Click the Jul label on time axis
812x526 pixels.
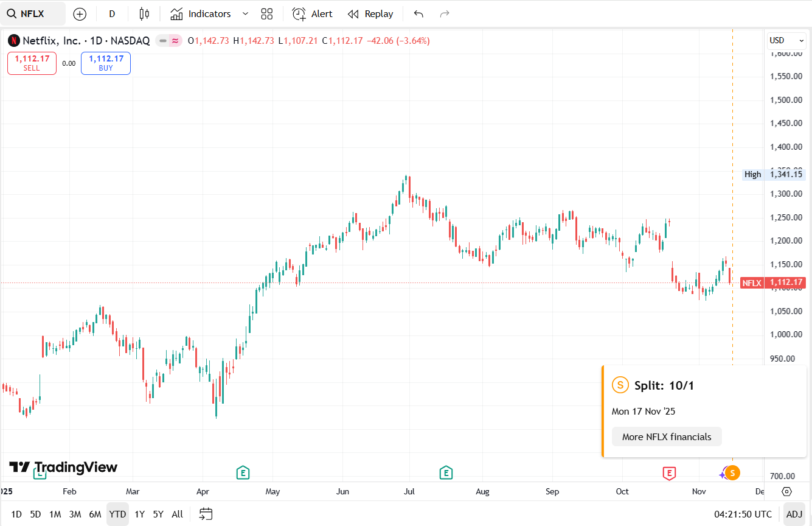(409, 491)
